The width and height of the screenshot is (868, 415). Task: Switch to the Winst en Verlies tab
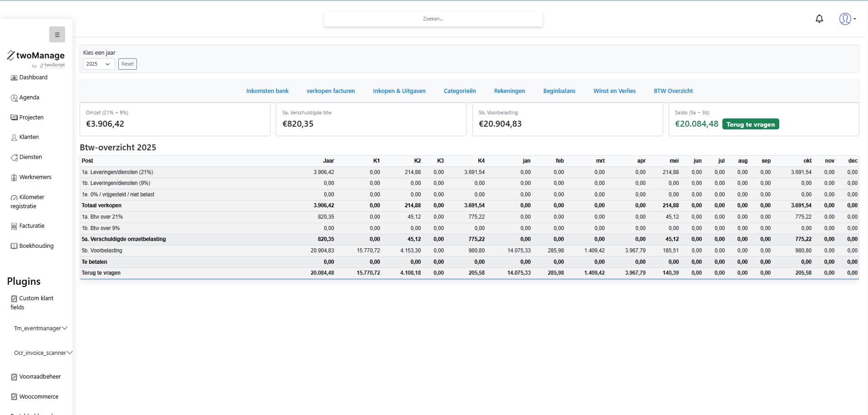[x=614, y=91]
